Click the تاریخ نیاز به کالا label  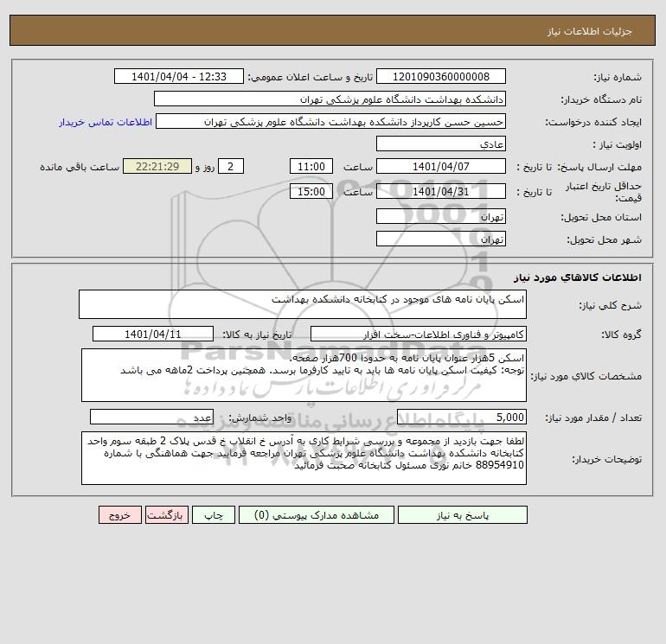257,335
